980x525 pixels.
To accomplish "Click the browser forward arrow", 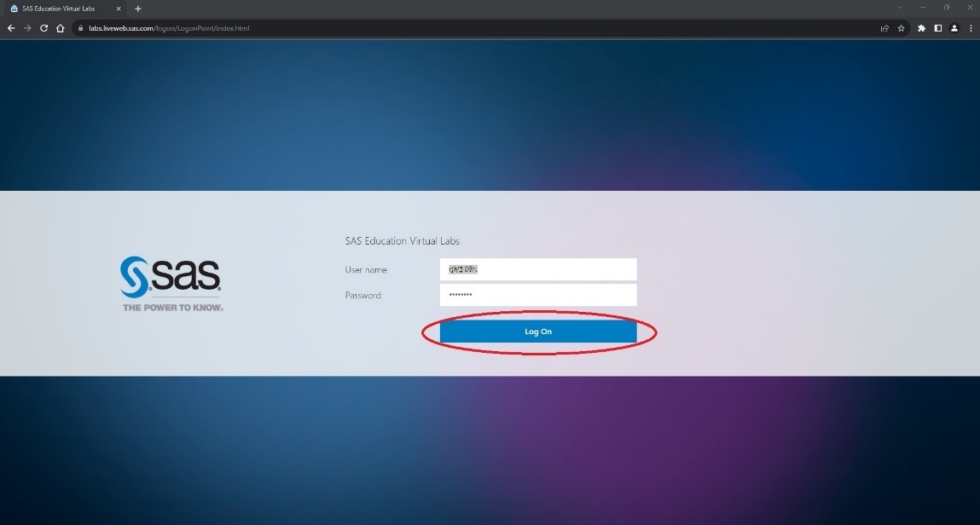I will click(26, 28).
